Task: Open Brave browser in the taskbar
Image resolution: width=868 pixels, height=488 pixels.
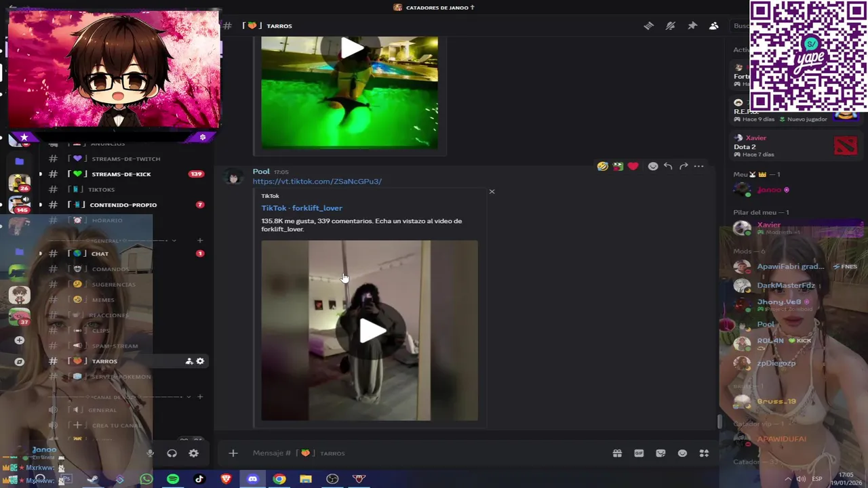Action: pos(226,479)
